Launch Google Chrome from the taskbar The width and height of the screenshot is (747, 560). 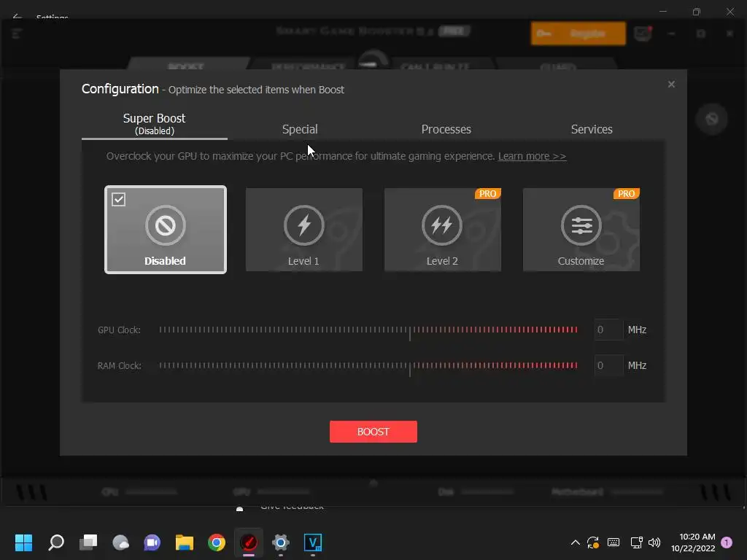point(217,542)
